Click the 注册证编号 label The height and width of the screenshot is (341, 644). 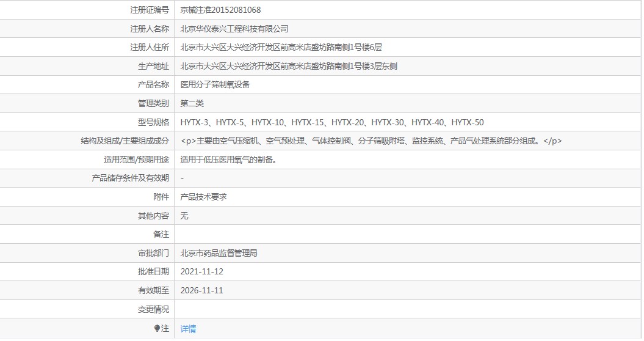pyautogui.click(x=150, y=10)
